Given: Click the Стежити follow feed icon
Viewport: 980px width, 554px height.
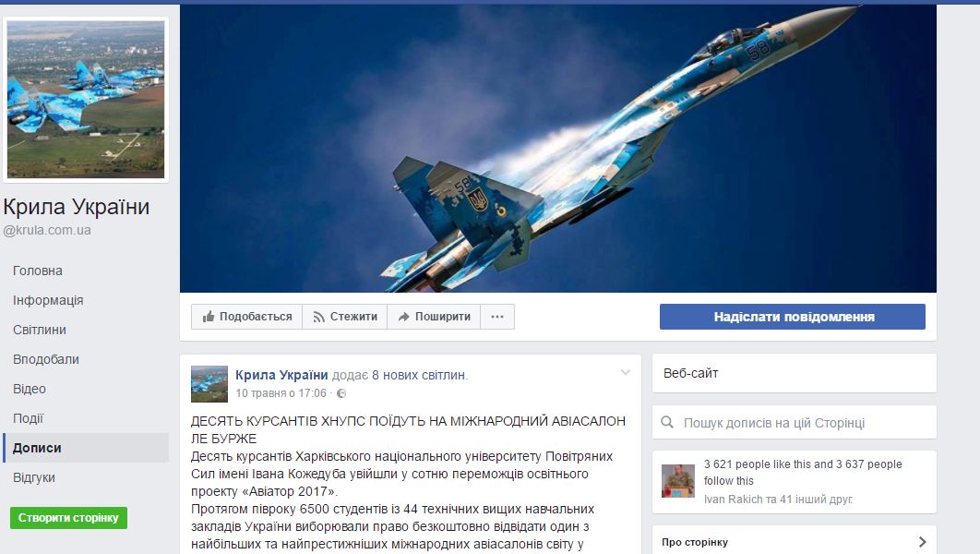Looking at the screenshot, I should pos(318,317).
